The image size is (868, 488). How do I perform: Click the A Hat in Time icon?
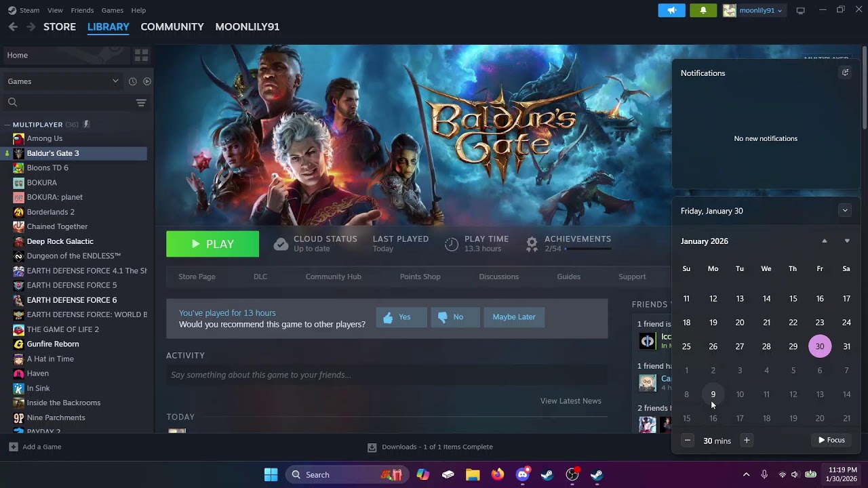[x=18, y=359]
